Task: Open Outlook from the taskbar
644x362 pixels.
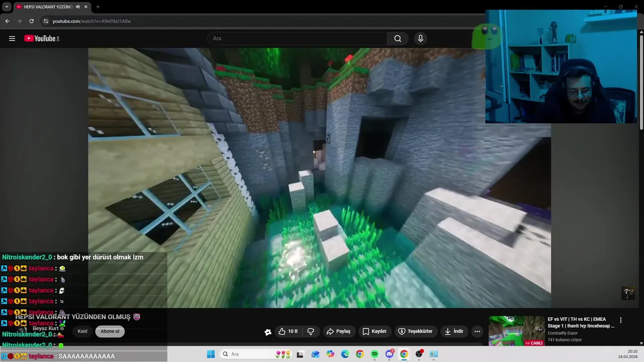Action: pos(315,354)
